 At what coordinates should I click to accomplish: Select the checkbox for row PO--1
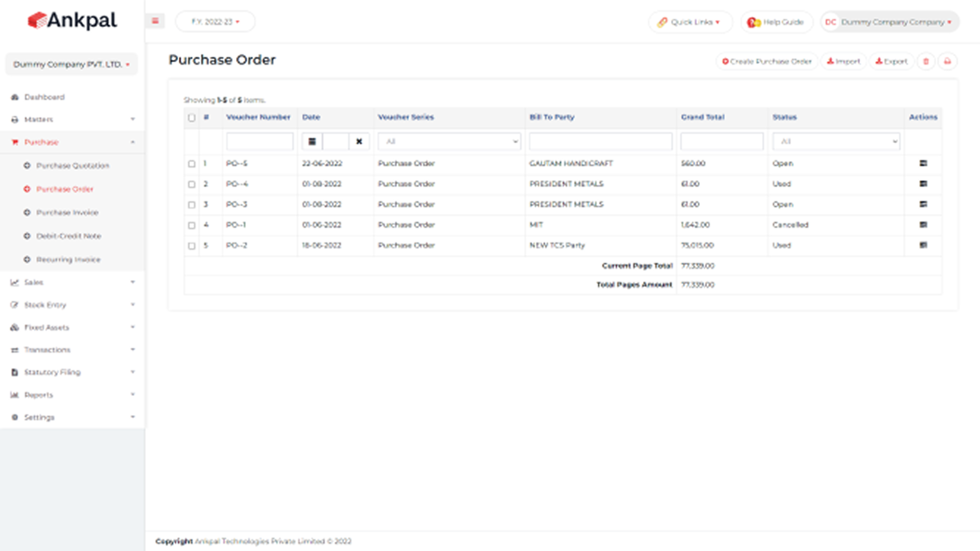(x=192, y=225)
